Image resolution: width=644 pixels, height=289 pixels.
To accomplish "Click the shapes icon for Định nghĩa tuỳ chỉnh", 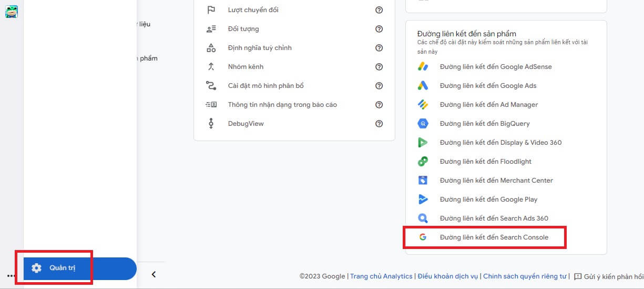I will pos(211,48).
